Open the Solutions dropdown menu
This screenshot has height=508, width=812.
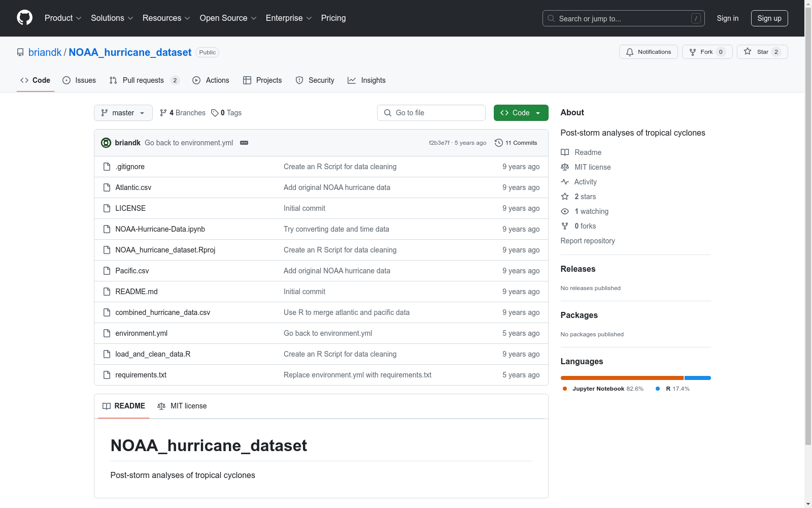pyautogui.click(x=112, y=18)
